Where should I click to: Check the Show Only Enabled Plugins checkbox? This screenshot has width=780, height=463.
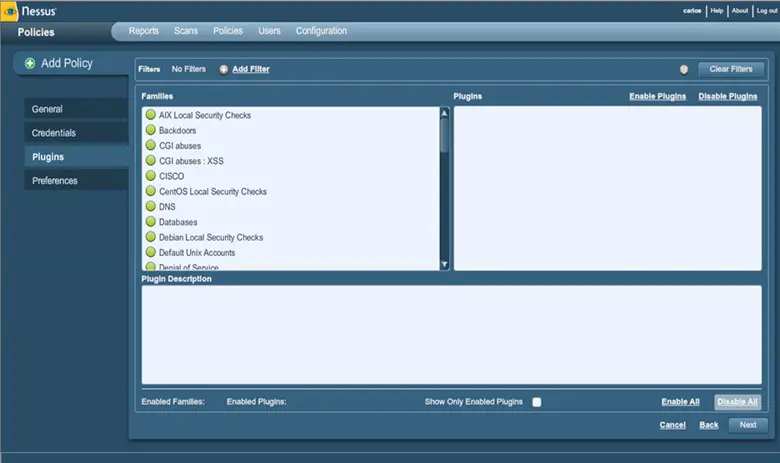tap(537, 402)
